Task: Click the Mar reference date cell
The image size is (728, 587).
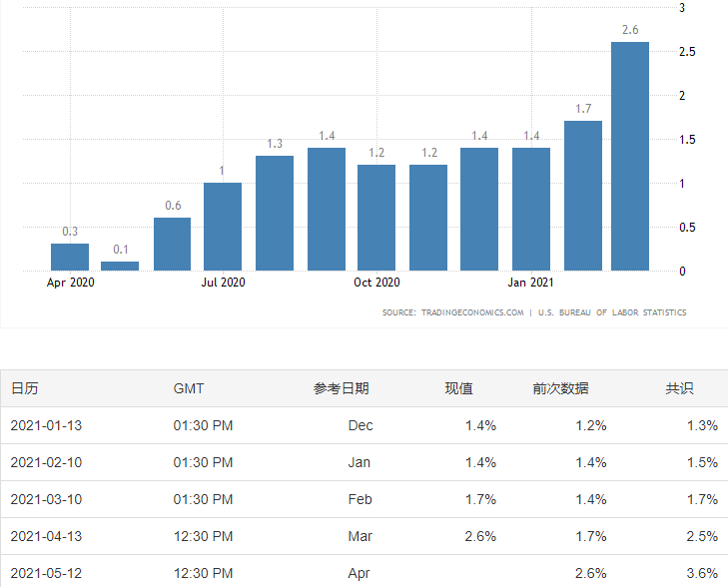Action: coord(360,536)
